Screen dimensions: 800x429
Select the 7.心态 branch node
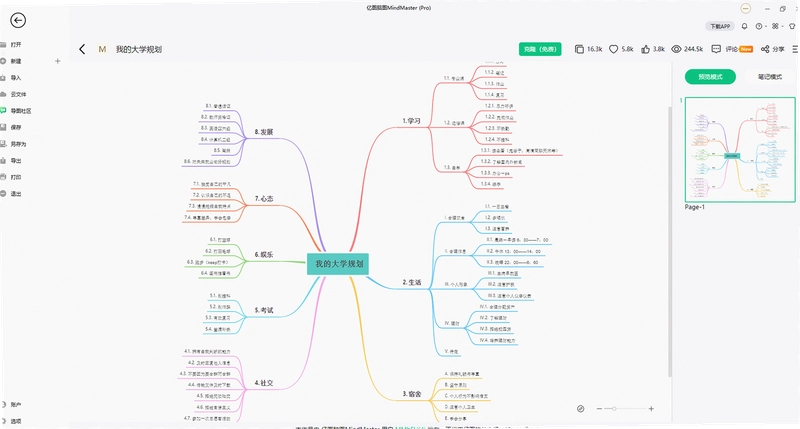(x=264, y=198)
